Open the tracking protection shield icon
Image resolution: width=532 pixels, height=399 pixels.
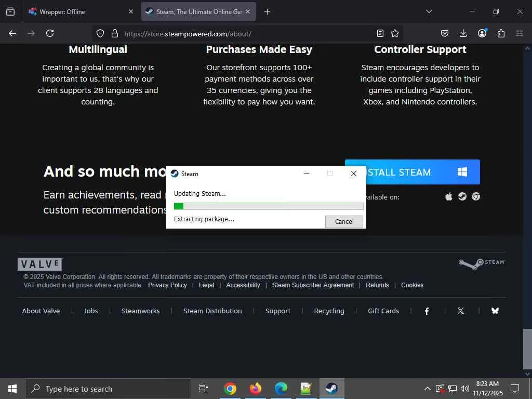coord(100,33)
